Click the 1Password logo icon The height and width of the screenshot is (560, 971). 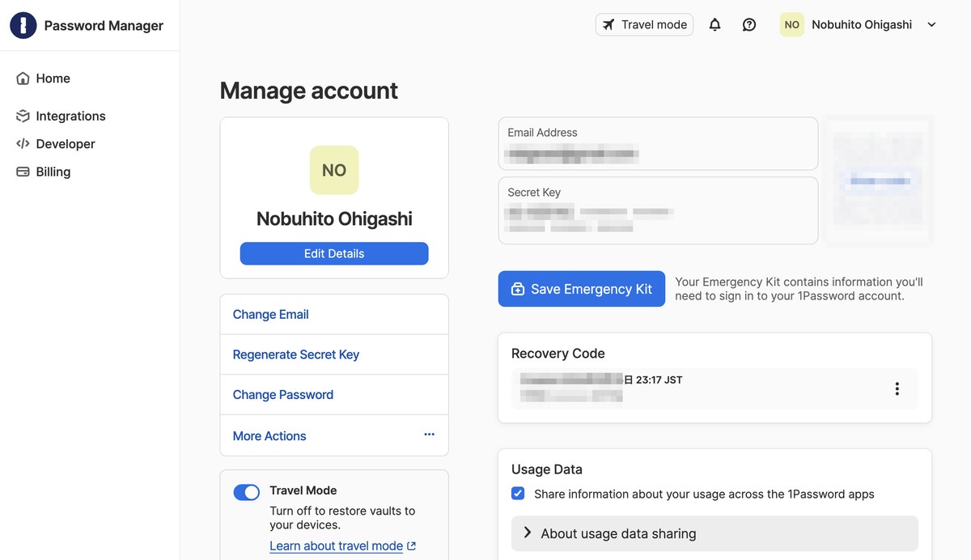click(x=23, y=25)
